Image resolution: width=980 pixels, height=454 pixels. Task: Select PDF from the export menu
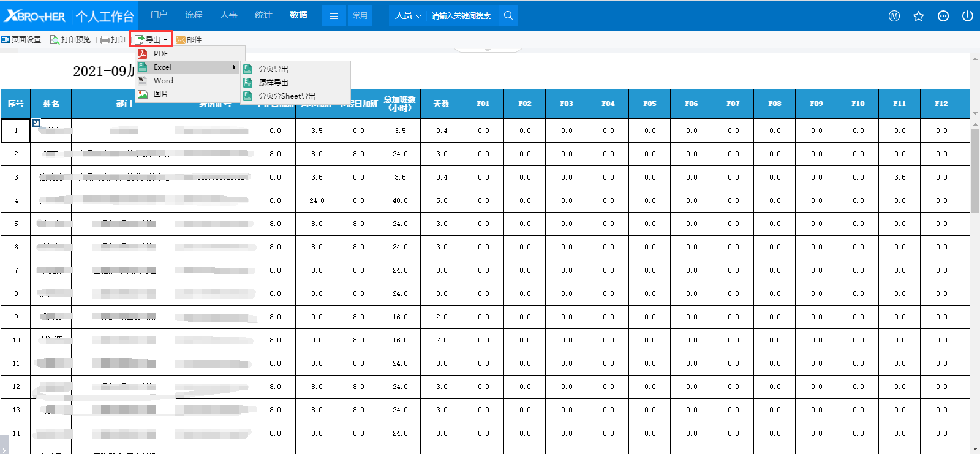coord(160,54)
